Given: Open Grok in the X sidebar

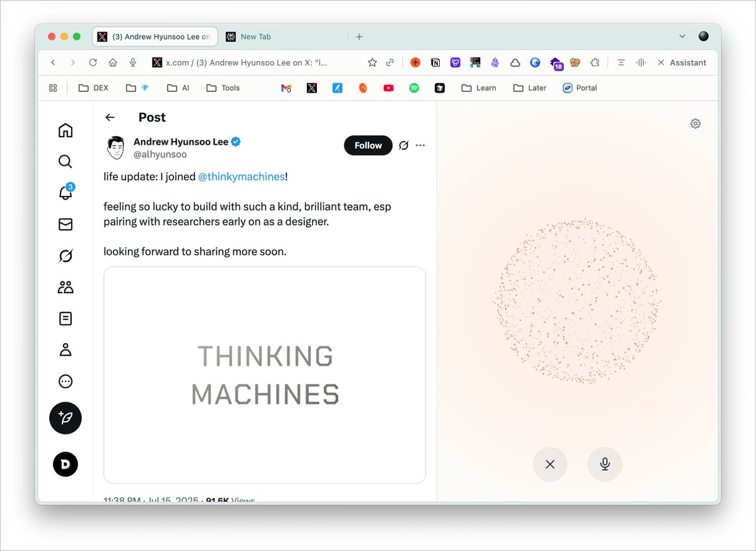Looking at the screenshot, I should [66, 256].
